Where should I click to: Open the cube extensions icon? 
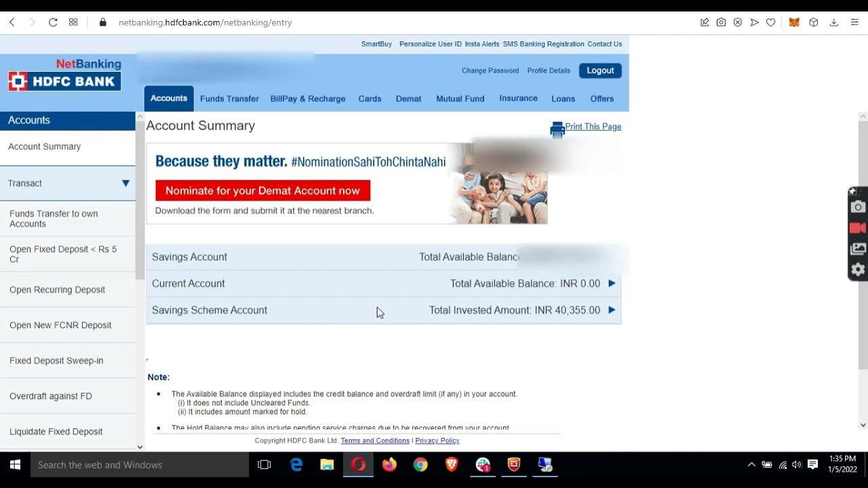pos(814,22)
